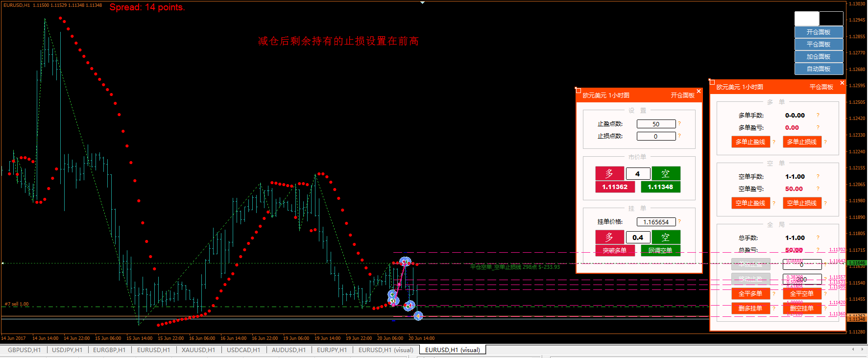Click help icon next to 空单止盈线

tap(774, 203)
